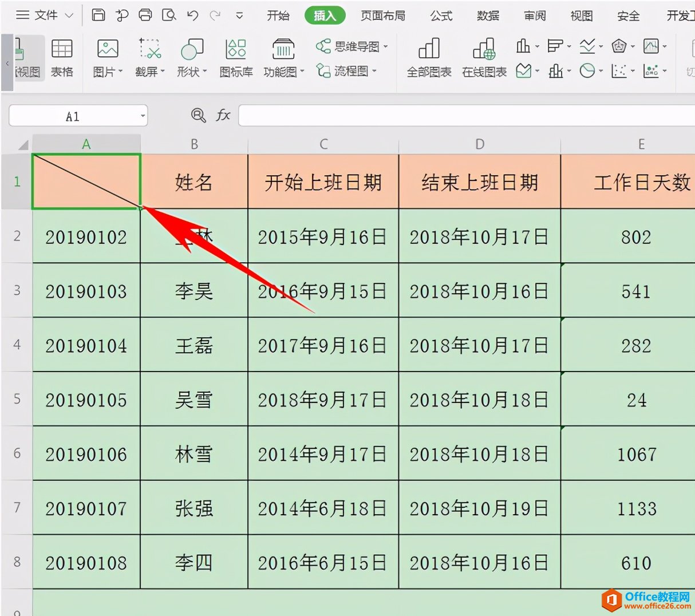
Task: Click the Save icon in quick toolbar
Action: (x=98, y=15)
